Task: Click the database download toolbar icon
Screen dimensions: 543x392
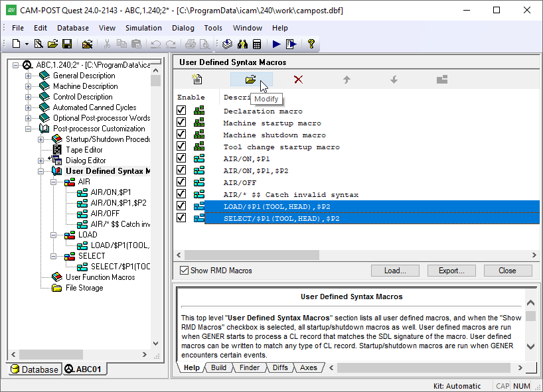Action: coord(227,44)
